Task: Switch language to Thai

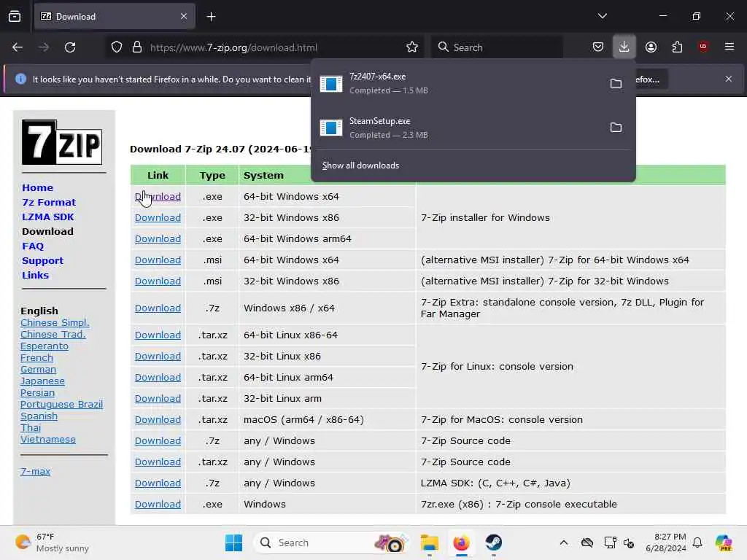Action: pyautogui.click(x=31, y=427)
